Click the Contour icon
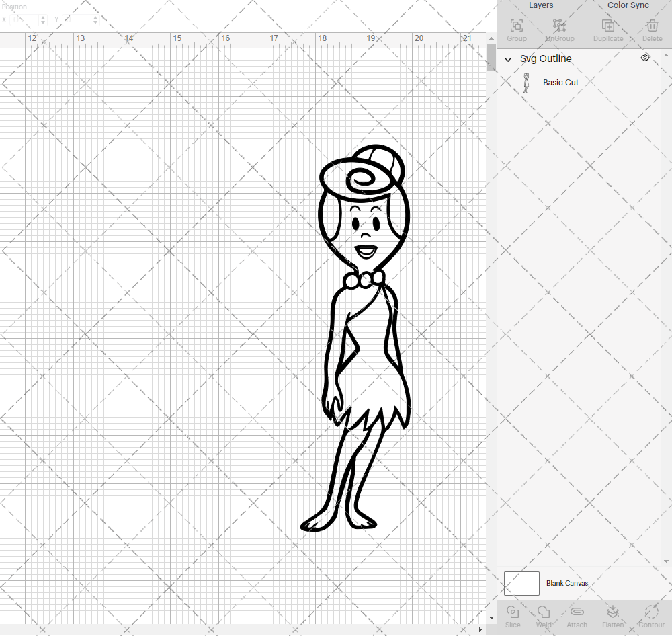The width and height of the screenshot is (672, 636). point(651,611)
